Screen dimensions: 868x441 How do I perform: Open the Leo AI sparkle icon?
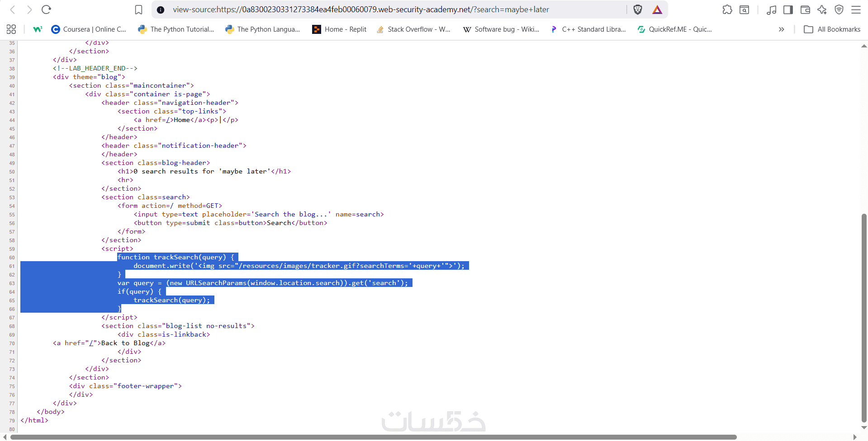pos(822,9)
